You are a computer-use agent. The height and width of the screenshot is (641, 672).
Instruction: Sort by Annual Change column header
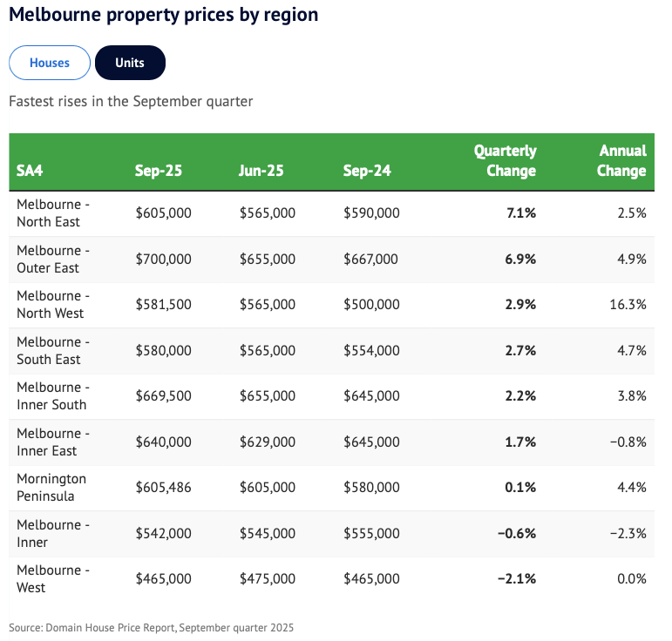pyautogui.click(x=621, y=161)
